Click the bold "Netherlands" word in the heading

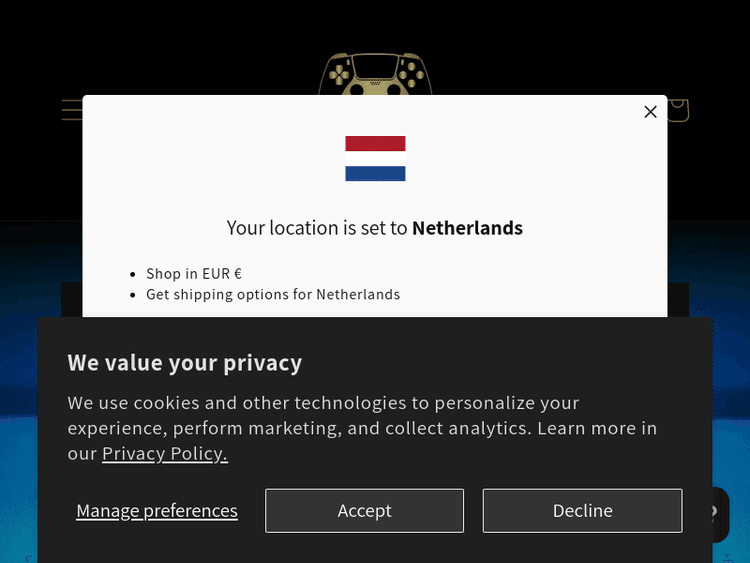point(467,228)
